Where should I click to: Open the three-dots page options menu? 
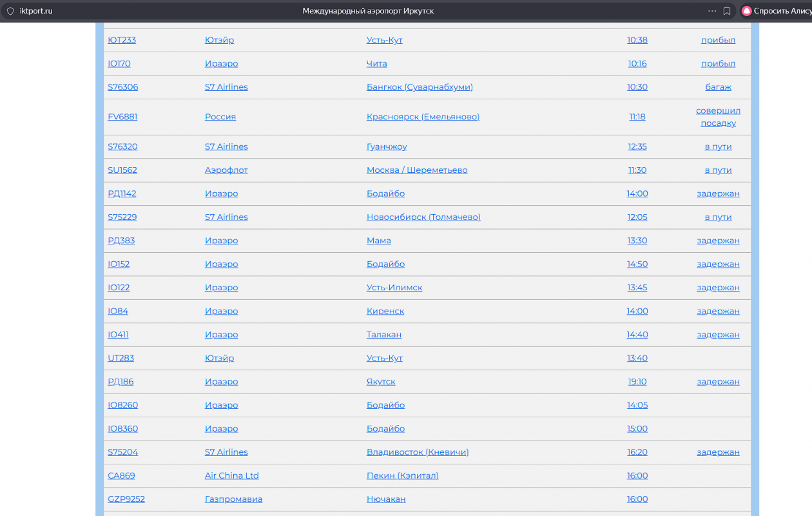(x=712, y=11)
